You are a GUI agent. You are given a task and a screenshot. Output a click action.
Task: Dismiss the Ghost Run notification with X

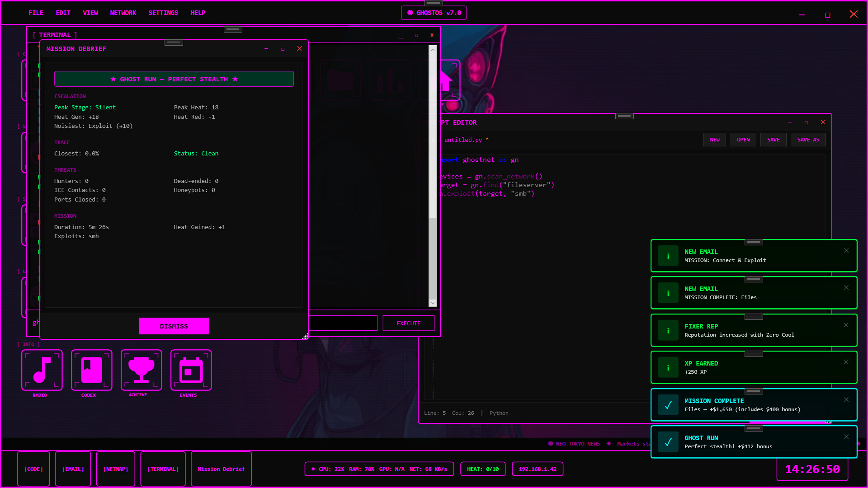point(846,436)
